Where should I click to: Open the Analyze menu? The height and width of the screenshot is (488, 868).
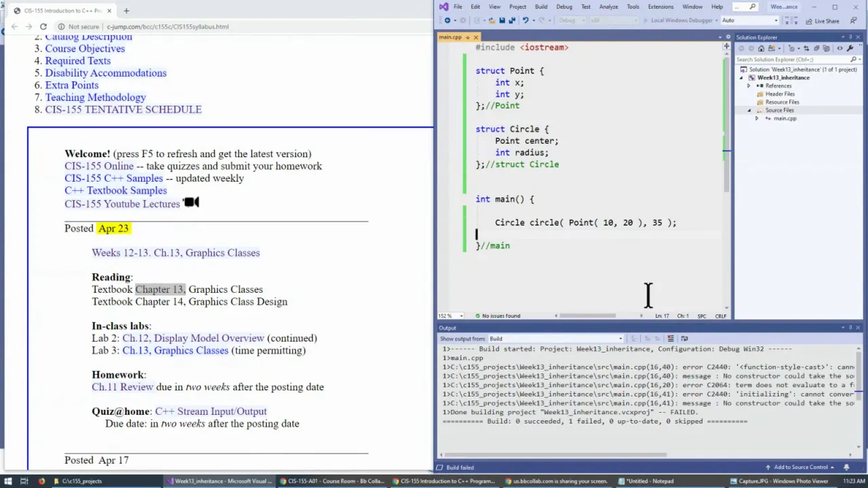[608, 7]
